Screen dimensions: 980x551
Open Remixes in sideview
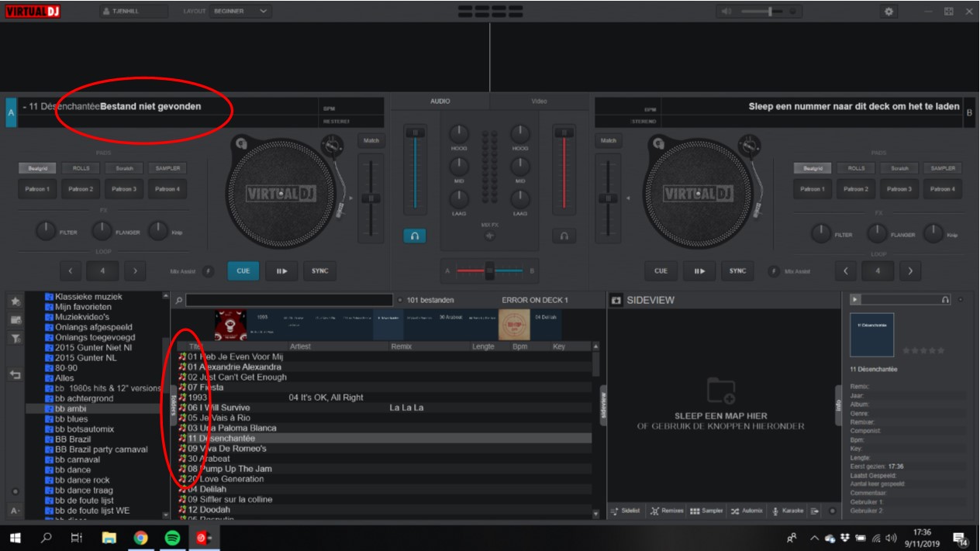coord(668,511)
